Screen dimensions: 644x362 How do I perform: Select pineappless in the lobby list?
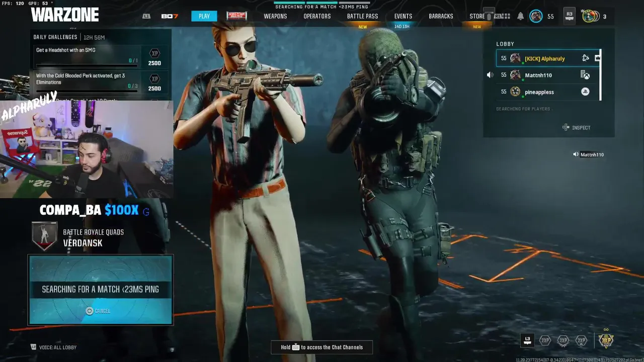click(548, 92)
